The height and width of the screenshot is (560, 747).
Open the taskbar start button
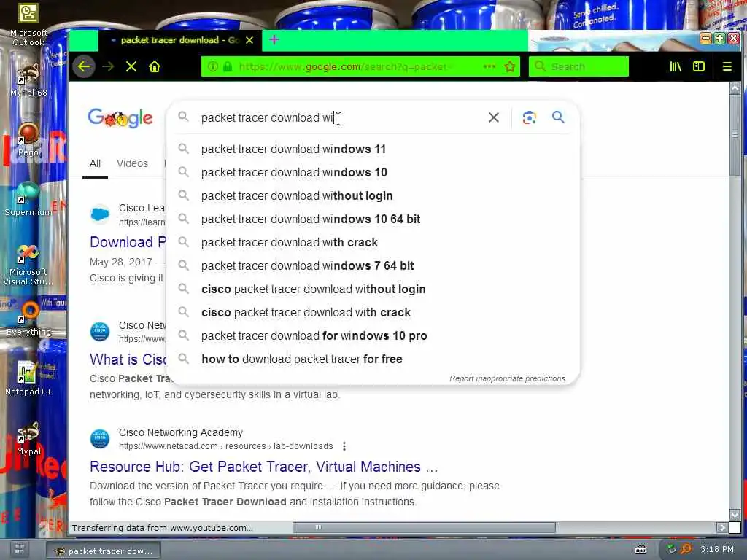coord(20,549)
